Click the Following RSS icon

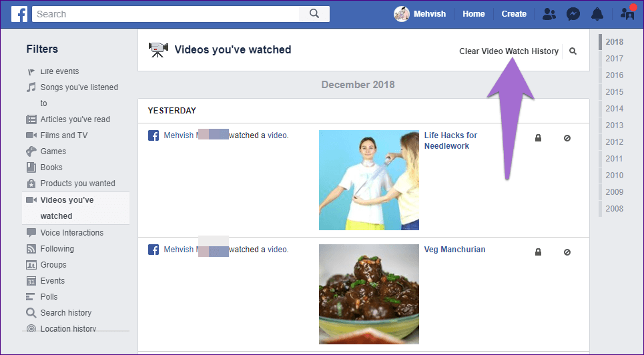click(31, 249)
